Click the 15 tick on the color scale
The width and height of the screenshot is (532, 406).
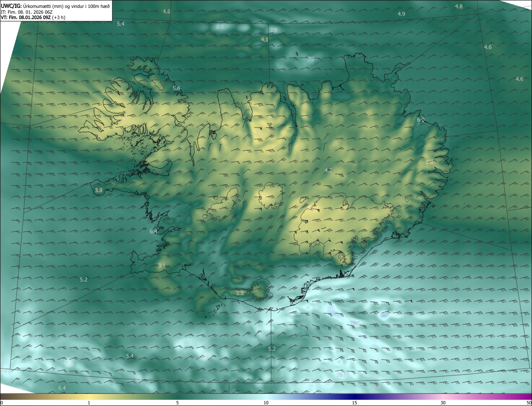(355, 403)
